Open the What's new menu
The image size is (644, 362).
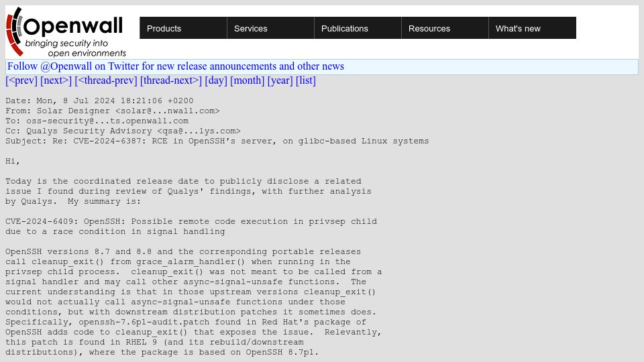click(532, 28)
